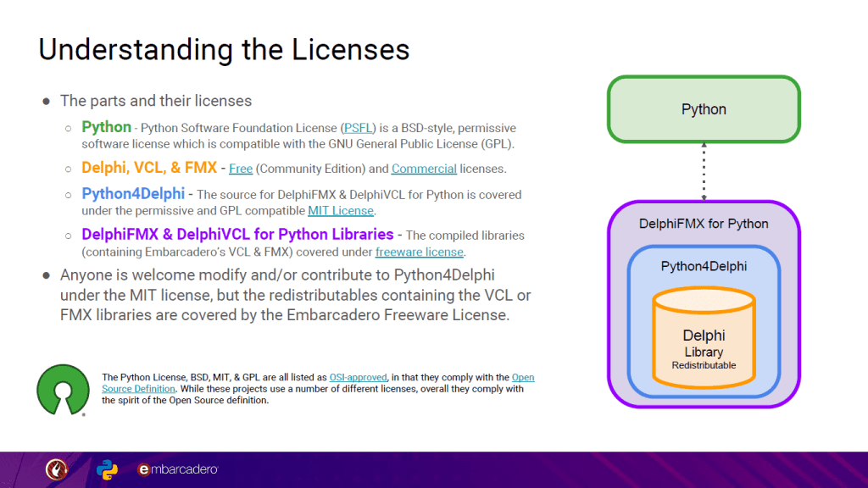Select the Python4Delphi diagram label

click(x=704, y=266)
